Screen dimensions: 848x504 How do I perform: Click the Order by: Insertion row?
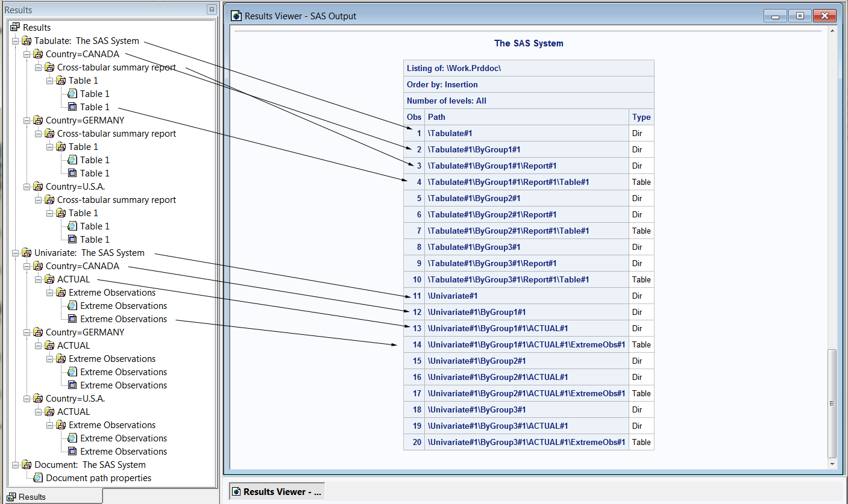pos(529,84)
